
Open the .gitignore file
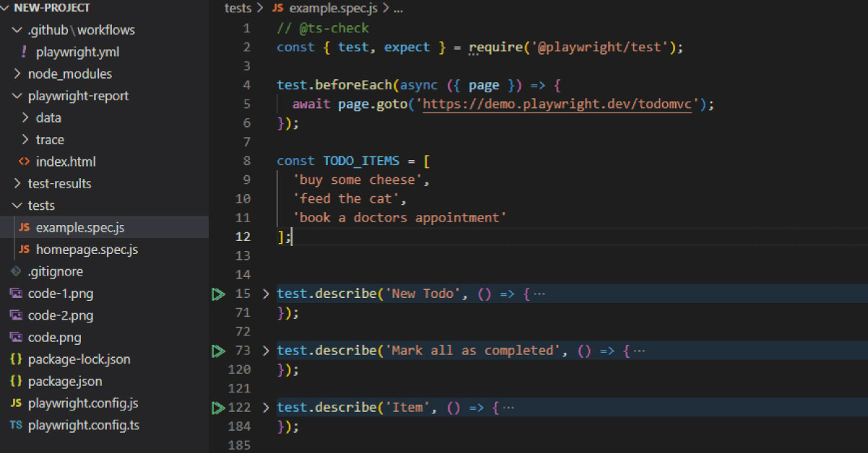point(55,271)
